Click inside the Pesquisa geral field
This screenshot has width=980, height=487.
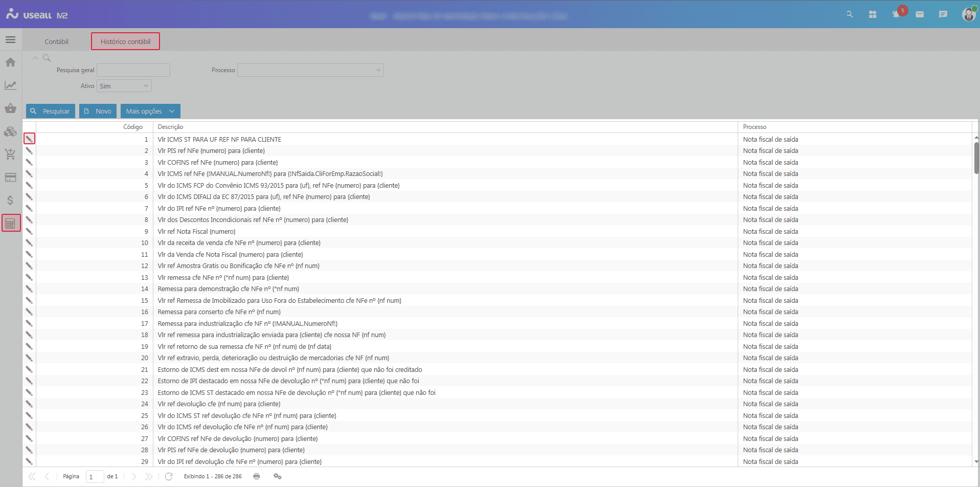click(x=133, y=70)
